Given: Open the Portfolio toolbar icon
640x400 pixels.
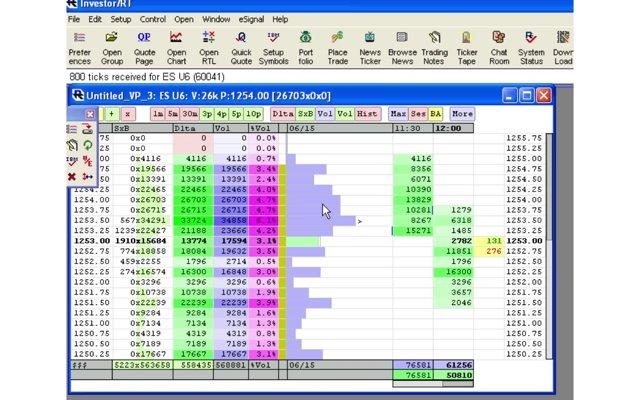Looking at the screenshot, I should point(305,48).
